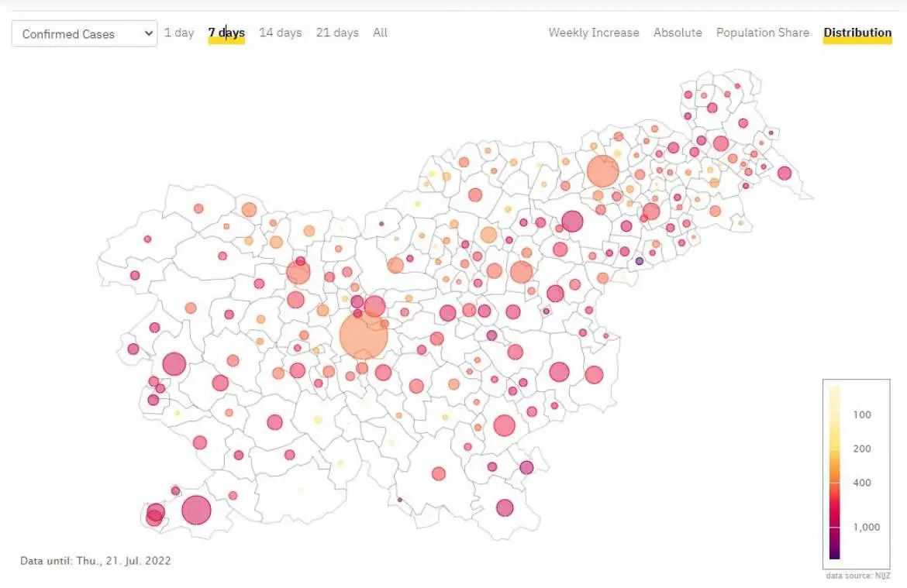Open the Confirmed Cases dropdown

pyautogui.click(x=84, y=34)
